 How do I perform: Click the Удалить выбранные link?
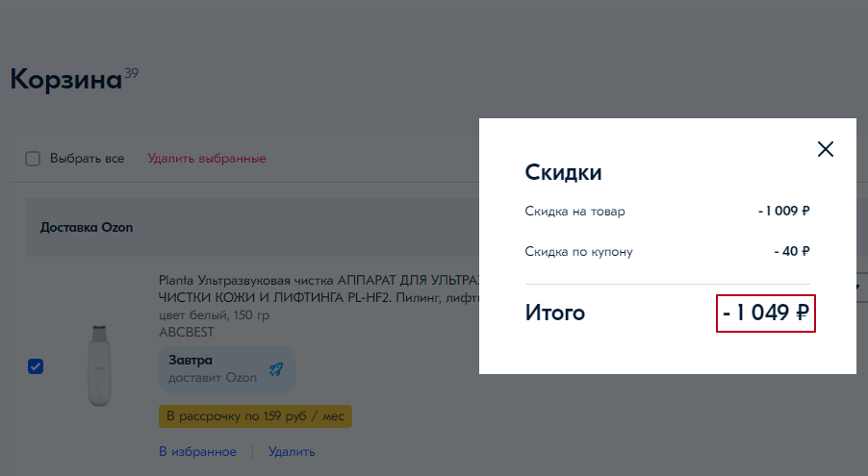point(206,159)
